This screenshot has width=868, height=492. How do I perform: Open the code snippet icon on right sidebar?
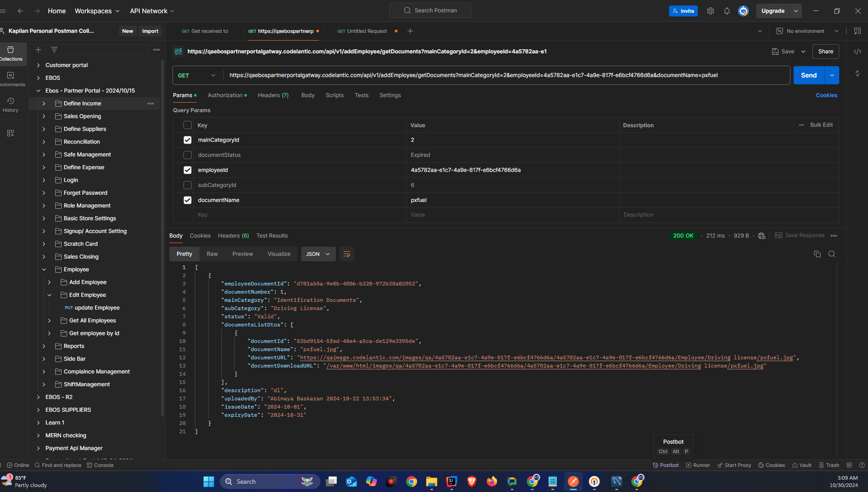[x=858, y=52]
